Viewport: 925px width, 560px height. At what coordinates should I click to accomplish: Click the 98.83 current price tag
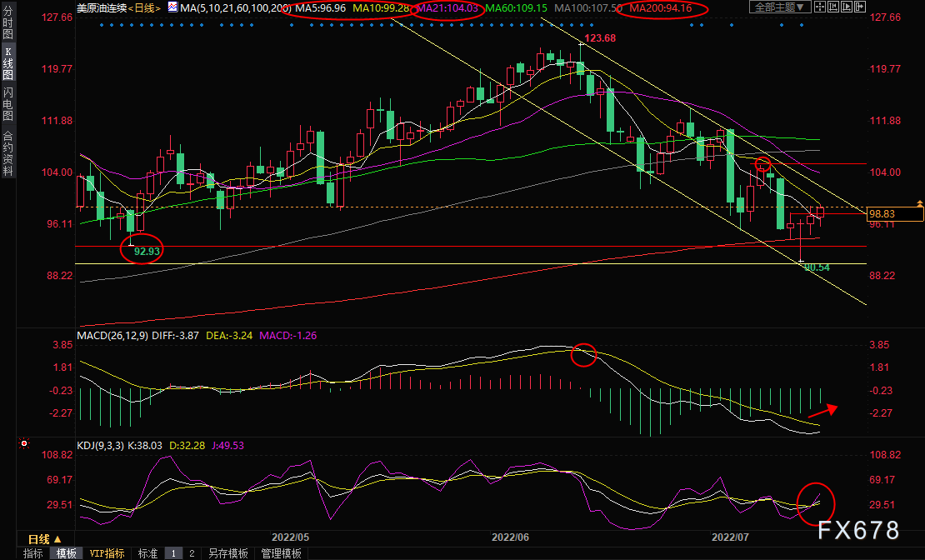[x=896, y=213]
